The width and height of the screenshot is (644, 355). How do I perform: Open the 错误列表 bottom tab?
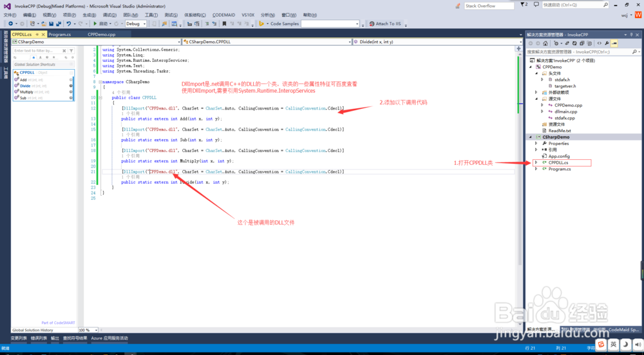(x=39, y=338)
